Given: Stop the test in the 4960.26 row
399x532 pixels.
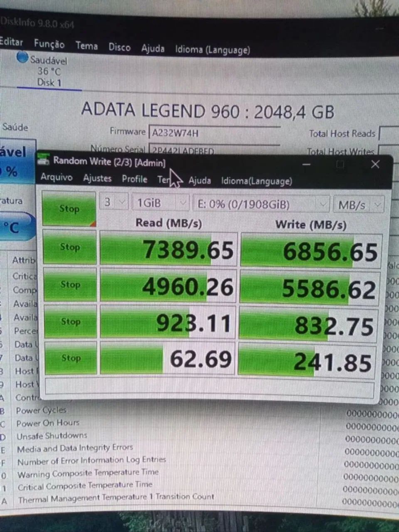Looking at the screenshot, I should coord(70,284).
